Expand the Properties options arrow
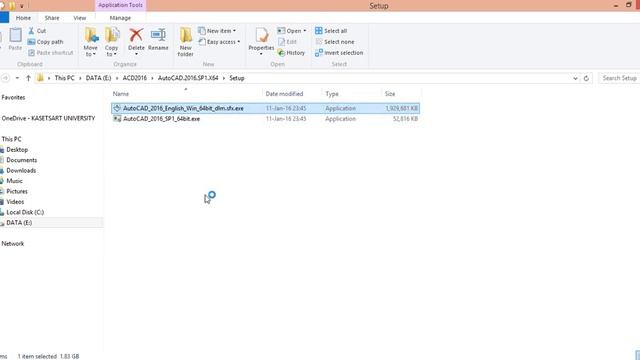The image size is (640, 360). point(261,54)
